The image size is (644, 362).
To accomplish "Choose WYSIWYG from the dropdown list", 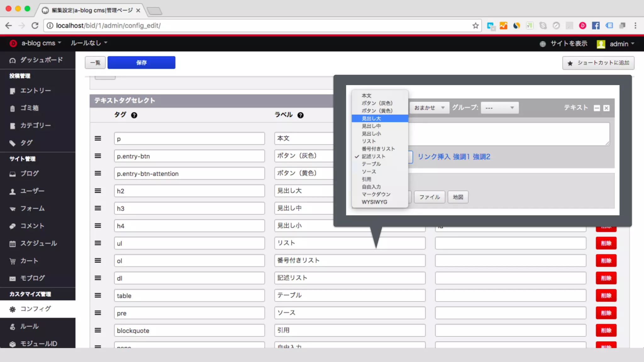I will (x=374, y=202).
